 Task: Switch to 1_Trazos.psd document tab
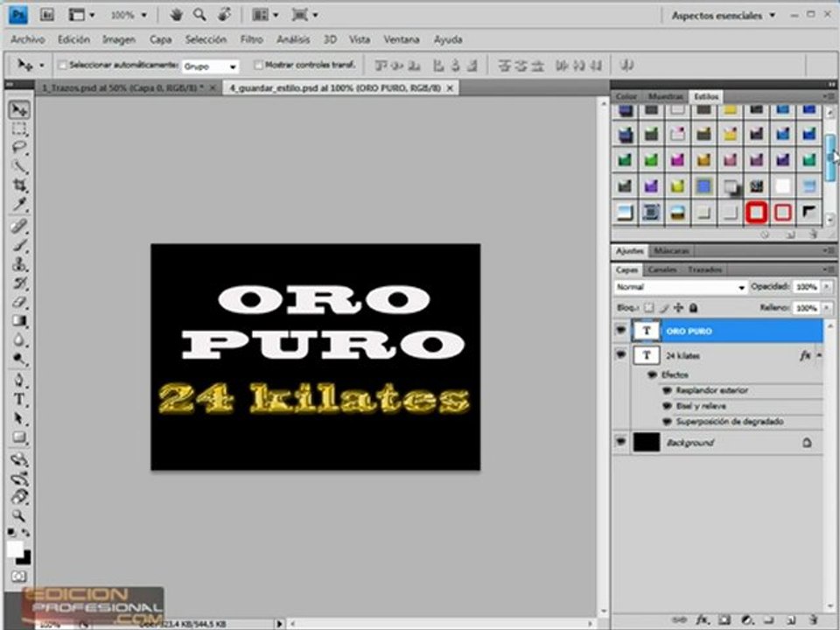[122, 87]
